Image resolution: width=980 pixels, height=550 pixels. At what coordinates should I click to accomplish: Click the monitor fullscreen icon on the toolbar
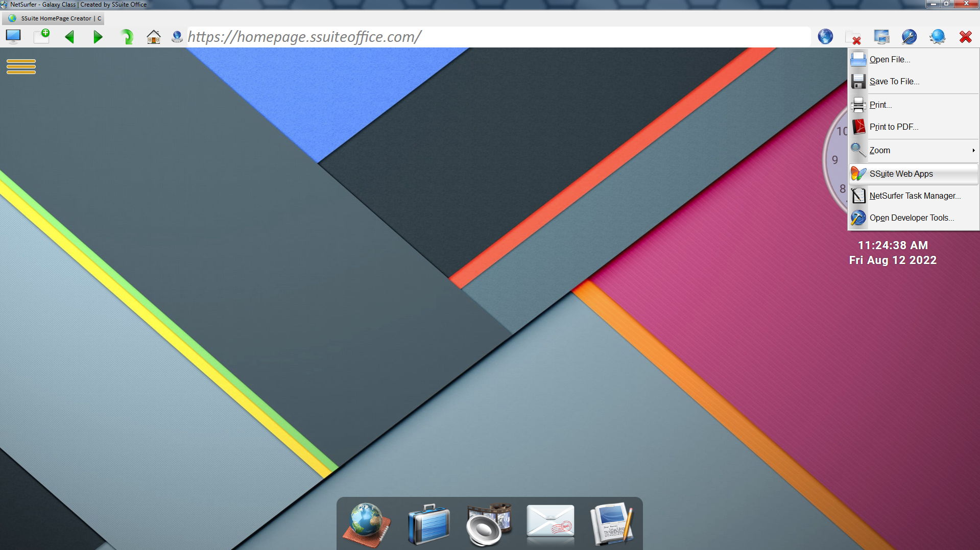point(14,36)
